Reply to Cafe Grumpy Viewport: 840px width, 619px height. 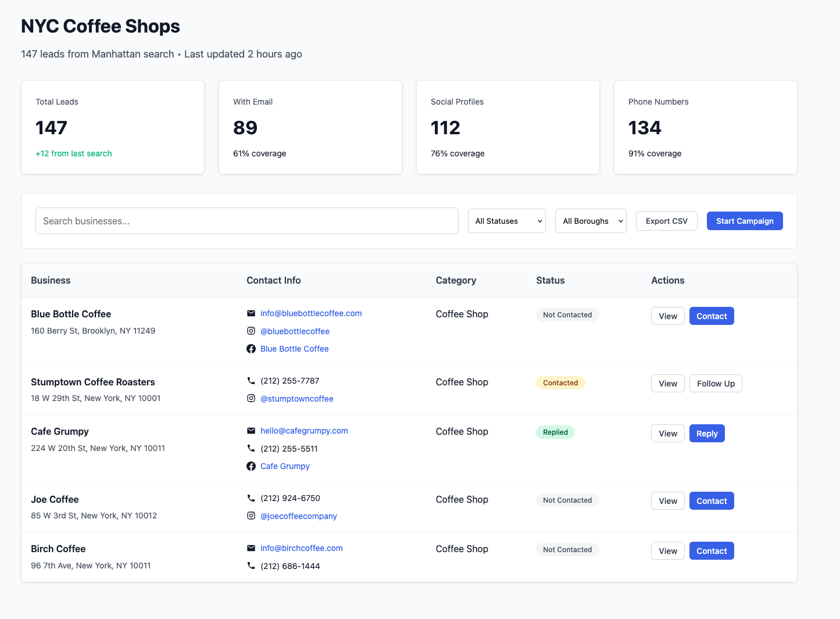coord(707,434)
